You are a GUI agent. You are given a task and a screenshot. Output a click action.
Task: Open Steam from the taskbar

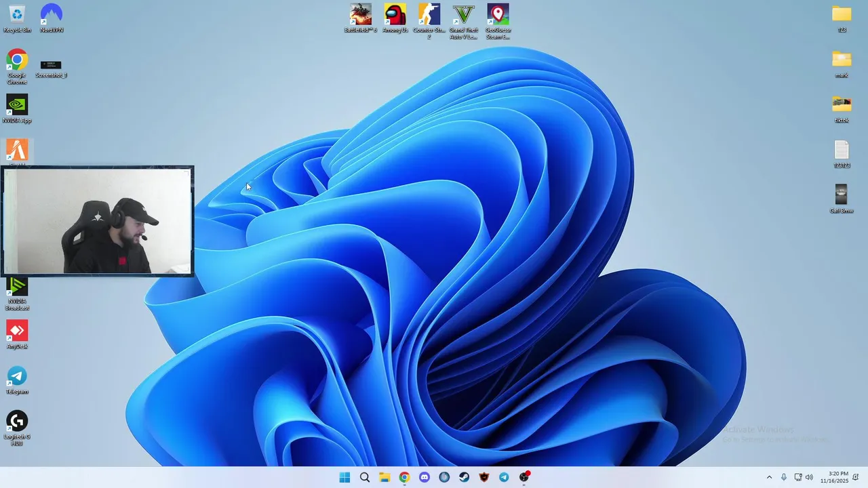[465, 477]
